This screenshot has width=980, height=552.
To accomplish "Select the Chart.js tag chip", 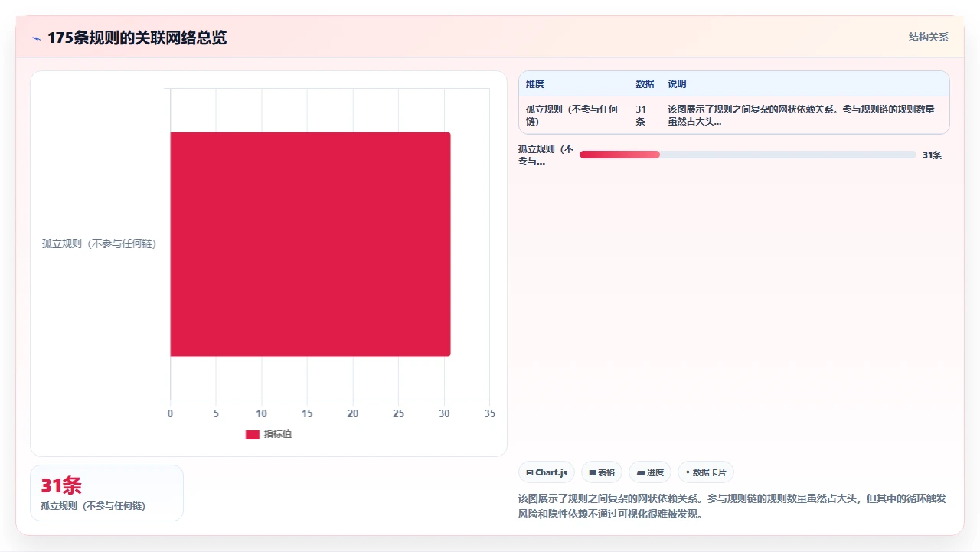I will click(x=547, y=472).
